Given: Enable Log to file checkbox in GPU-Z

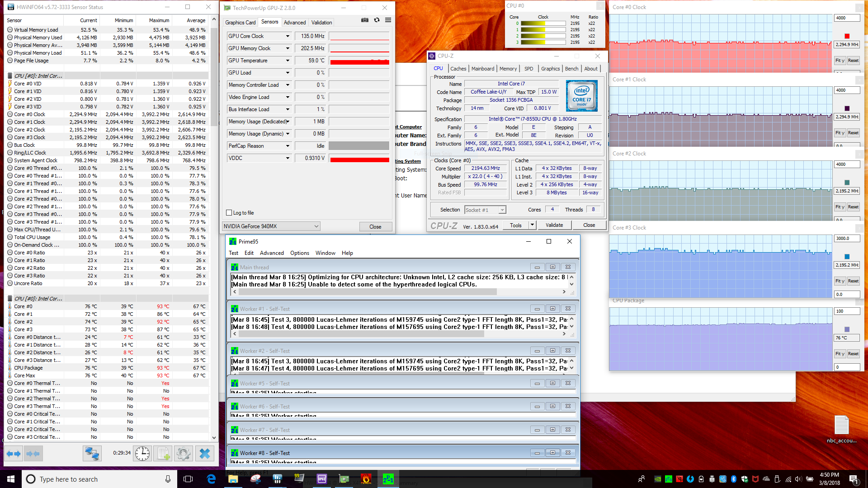Looking at the screenshot, I should pos(229,213).
